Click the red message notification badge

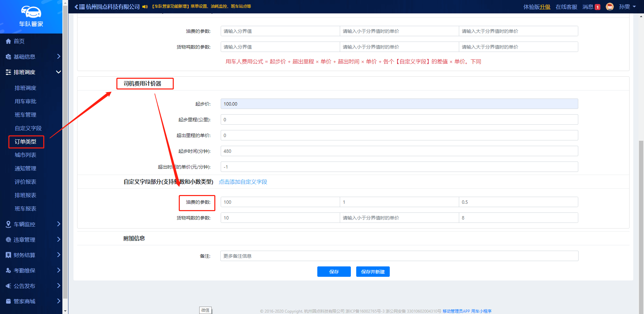(597, 7)
